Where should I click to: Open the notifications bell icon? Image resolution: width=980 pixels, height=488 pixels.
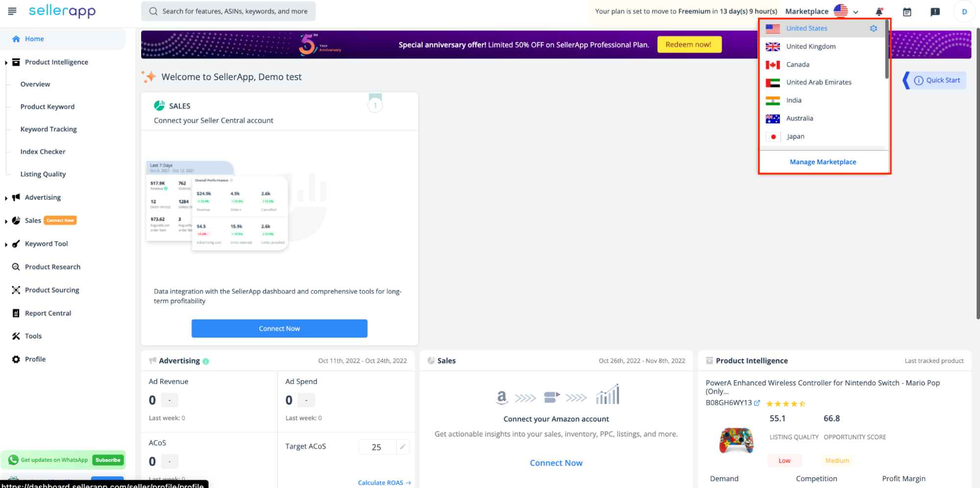[x=879, y=11]
